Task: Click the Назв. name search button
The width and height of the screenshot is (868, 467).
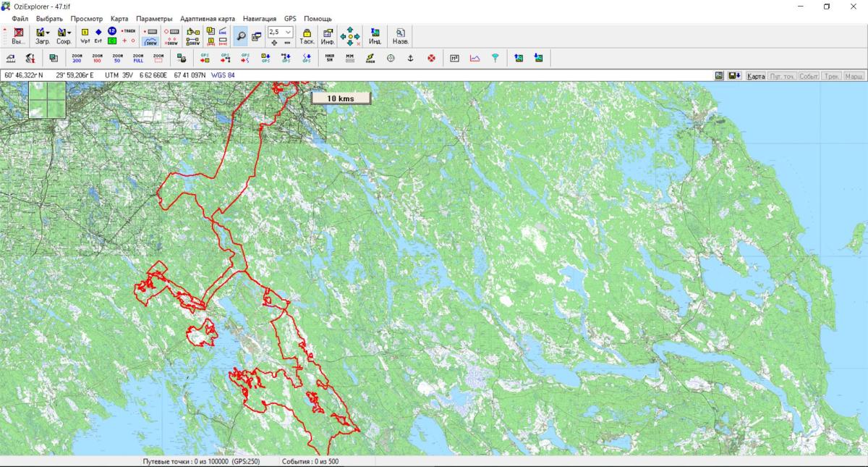Action: [x=400, y=36]
